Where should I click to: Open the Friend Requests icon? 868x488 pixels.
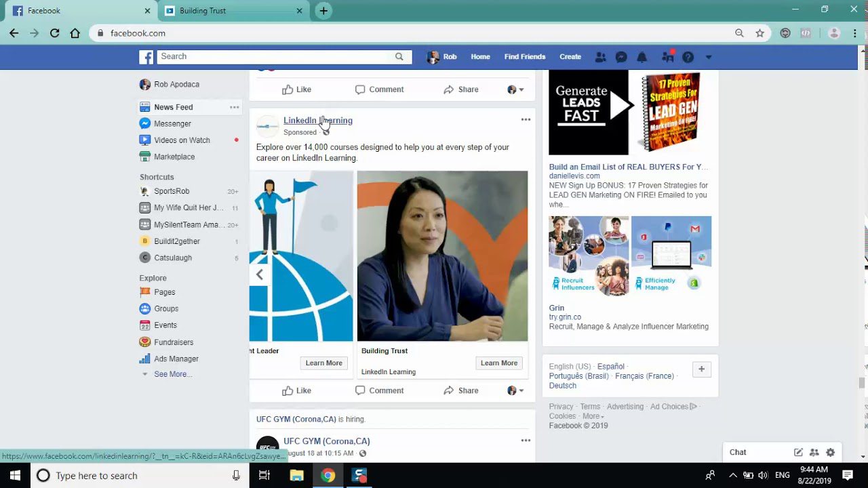600,57
